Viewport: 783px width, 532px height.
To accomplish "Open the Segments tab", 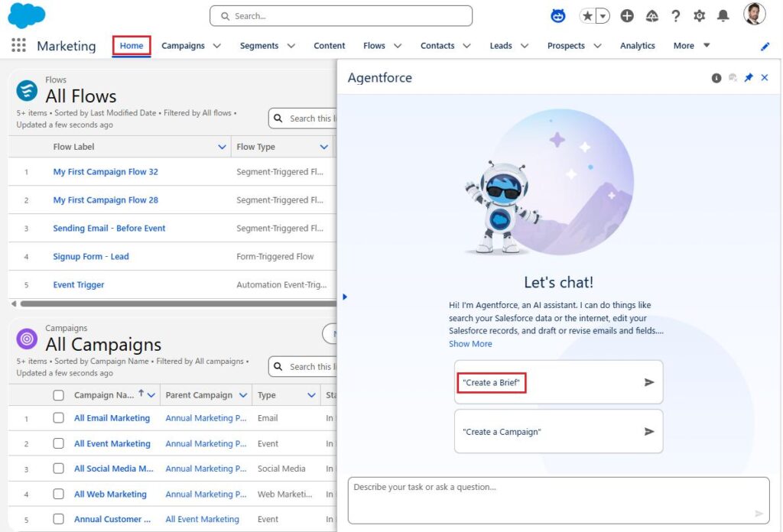I will click(x=259, y=45).
